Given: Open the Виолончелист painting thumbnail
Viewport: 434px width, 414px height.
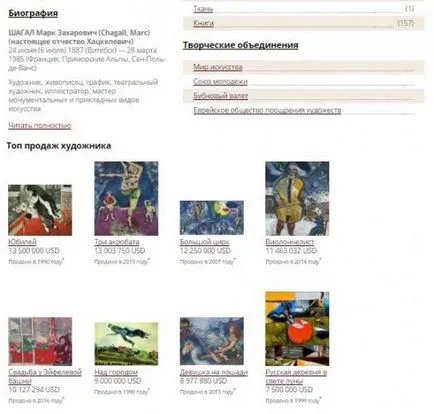Looking at the screenshot, I should pos(297,198).
